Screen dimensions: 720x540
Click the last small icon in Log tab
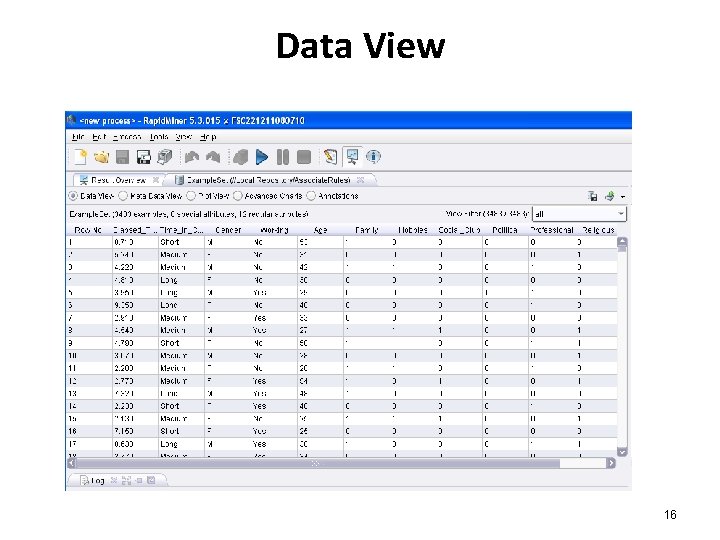(151, 480)
